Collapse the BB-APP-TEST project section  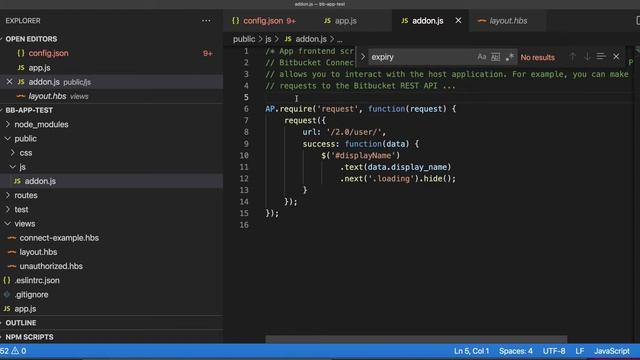[x=29, y=110]
